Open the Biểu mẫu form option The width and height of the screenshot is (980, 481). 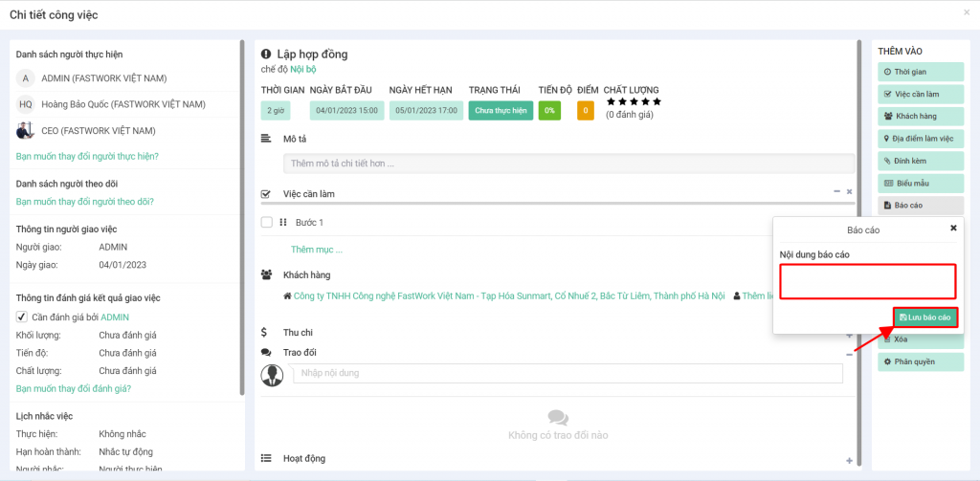920,183
